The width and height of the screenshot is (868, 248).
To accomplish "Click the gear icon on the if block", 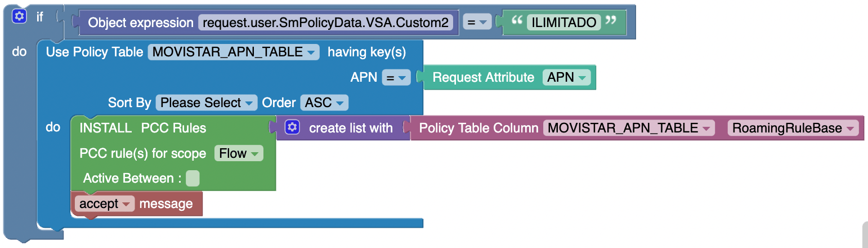I will pos(20,17).
